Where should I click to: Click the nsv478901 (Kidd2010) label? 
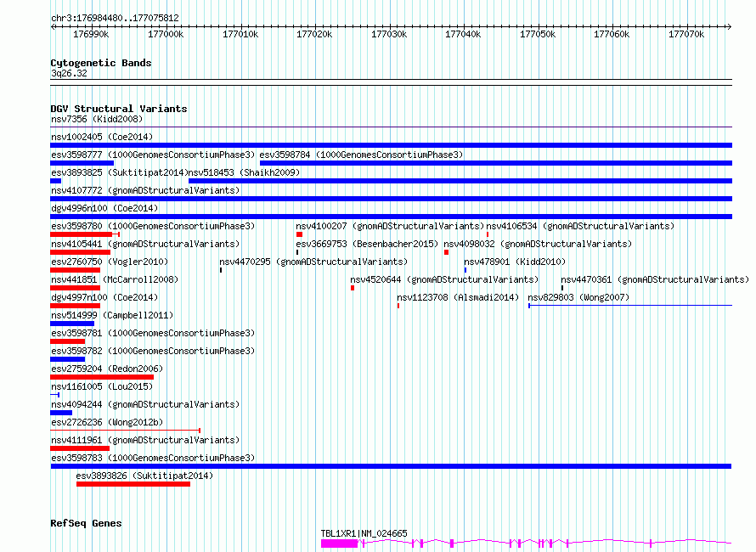coord(515,262)
